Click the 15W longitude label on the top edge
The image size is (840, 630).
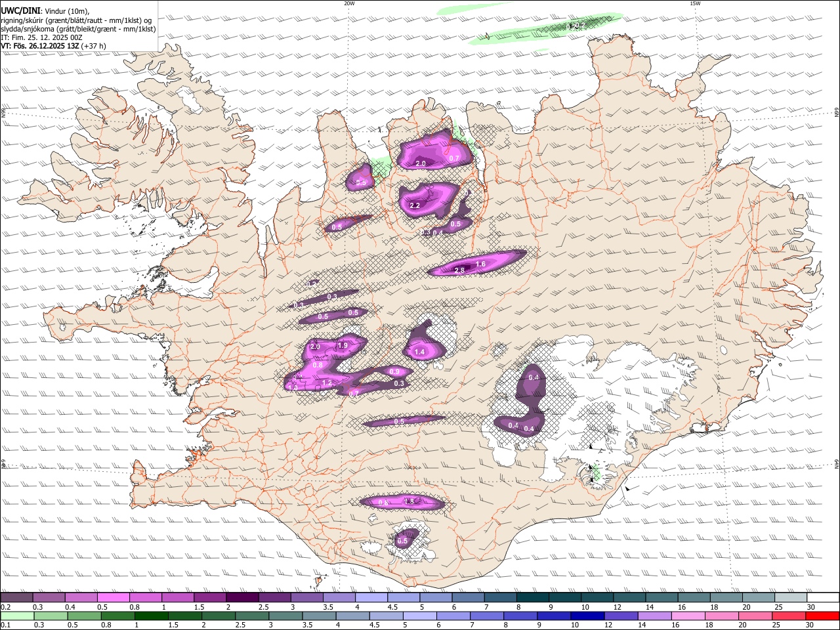click(695, 3)
